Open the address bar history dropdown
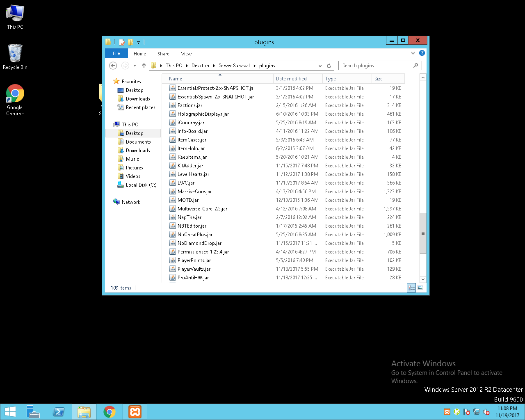 pos(320,66)
